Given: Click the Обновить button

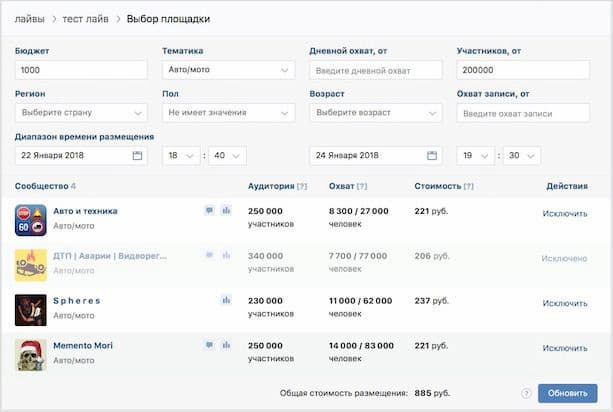Looking at the screenshot, I should pos(568,393).
